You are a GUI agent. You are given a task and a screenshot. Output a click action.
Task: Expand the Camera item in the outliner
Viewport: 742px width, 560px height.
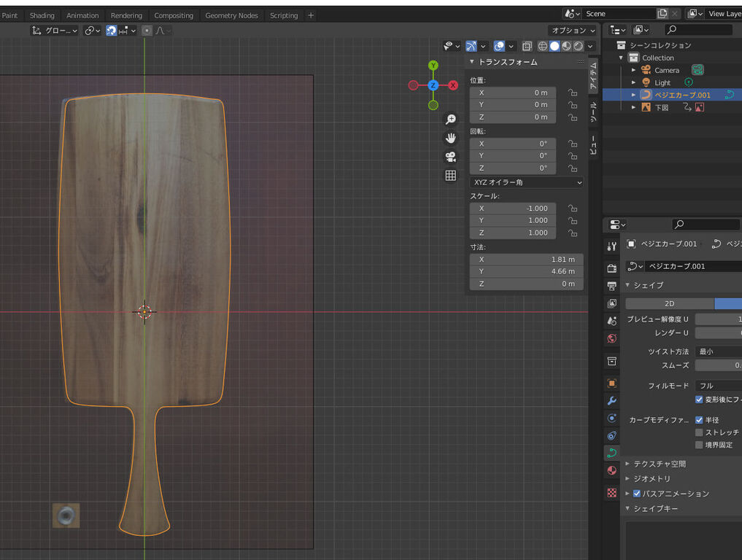coord(633,70)
